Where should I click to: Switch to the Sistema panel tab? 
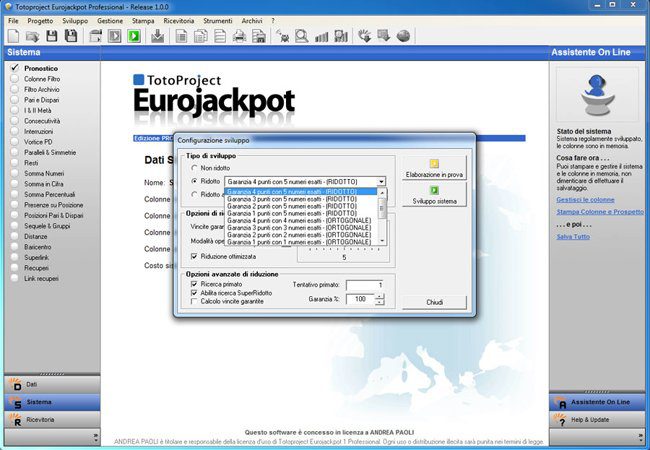(x=52, y=402)
